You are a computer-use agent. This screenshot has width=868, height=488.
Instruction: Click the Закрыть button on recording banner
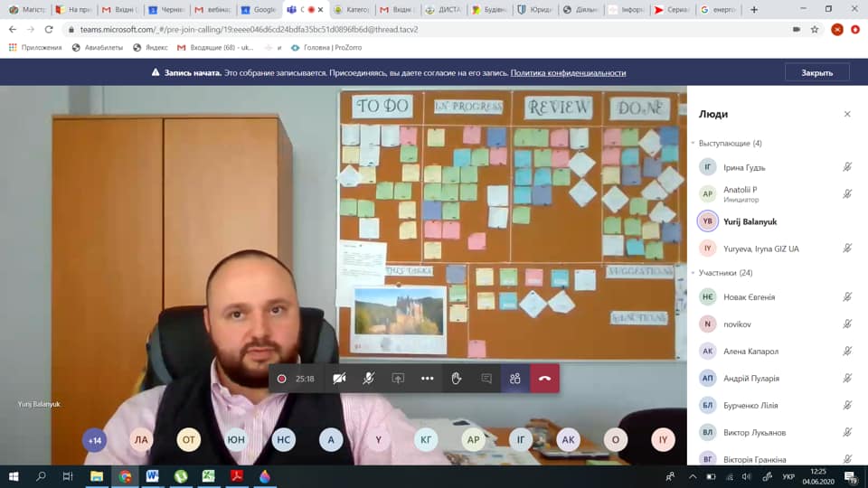tap(816, 72)
